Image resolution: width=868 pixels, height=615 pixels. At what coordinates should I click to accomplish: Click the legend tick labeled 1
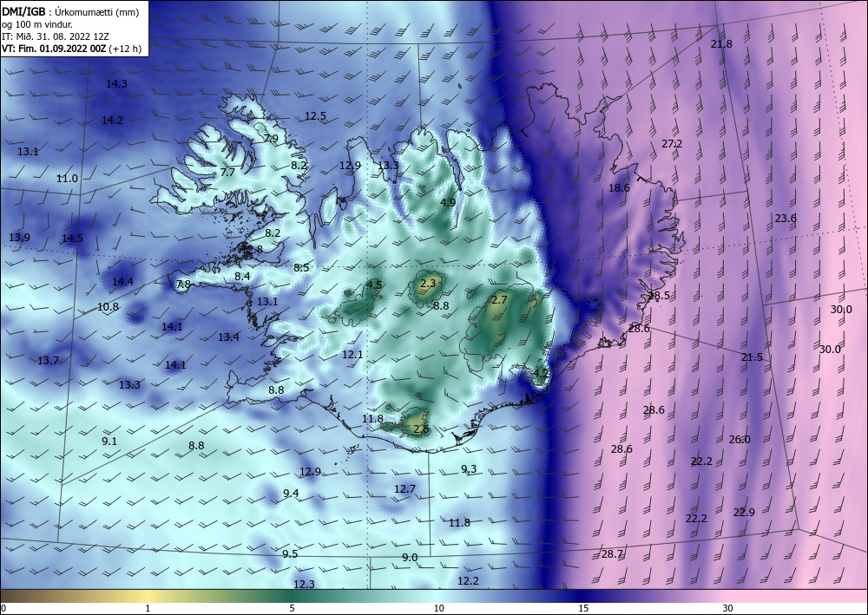point(148,608)
